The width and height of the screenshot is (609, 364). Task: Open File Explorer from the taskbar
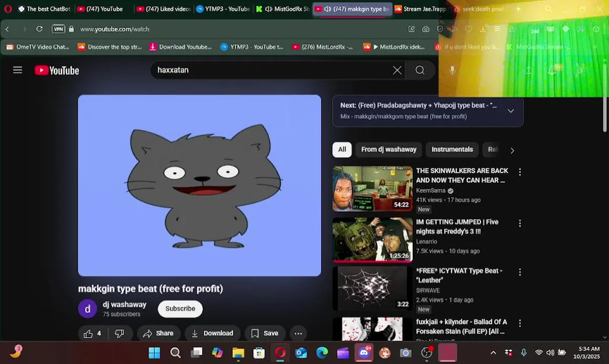[238, 353]
